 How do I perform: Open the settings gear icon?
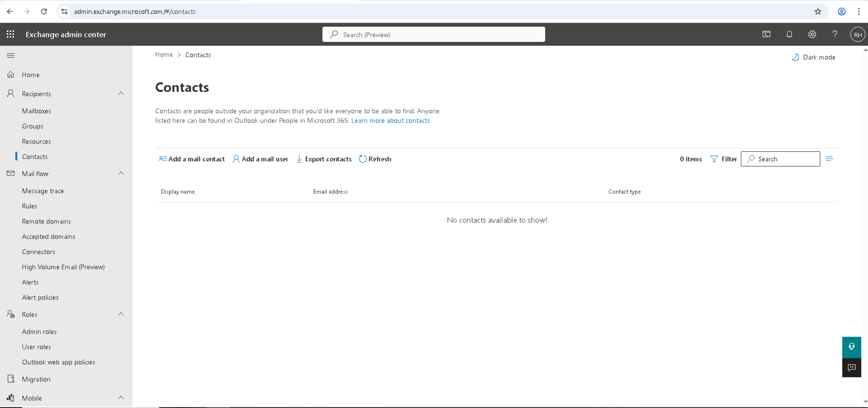pos(812,34)
